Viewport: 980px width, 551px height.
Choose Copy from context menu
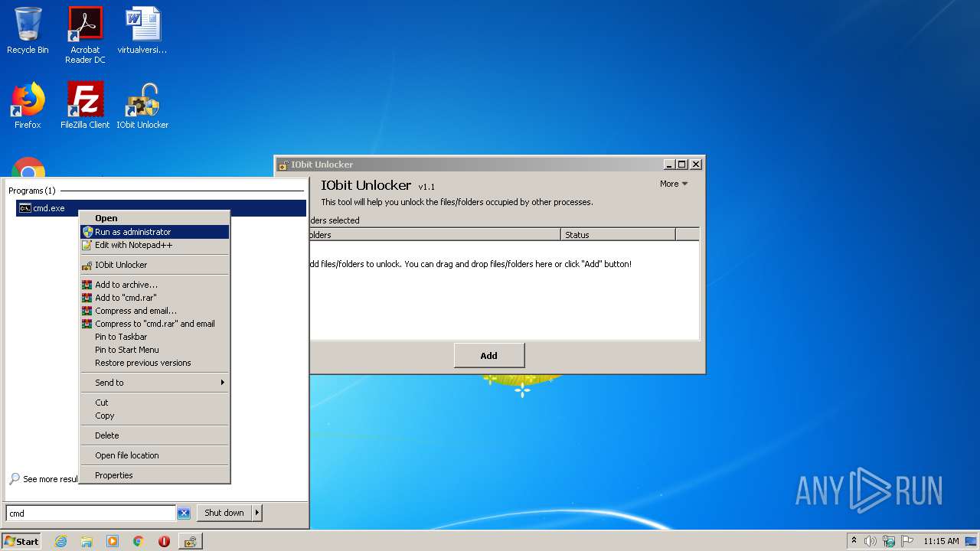[x=155, y=416]
